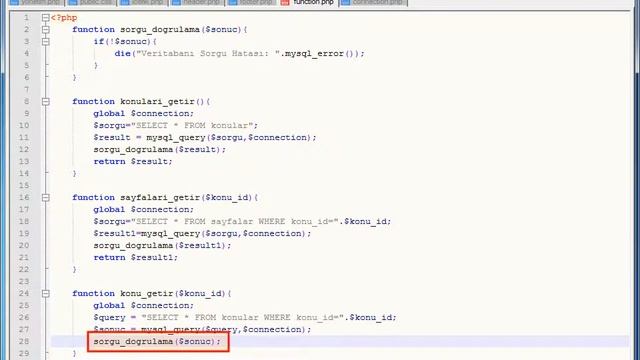Click line number 23 in the gutter
The height and width of the screenshot is (360, 640).
[24, 281]
